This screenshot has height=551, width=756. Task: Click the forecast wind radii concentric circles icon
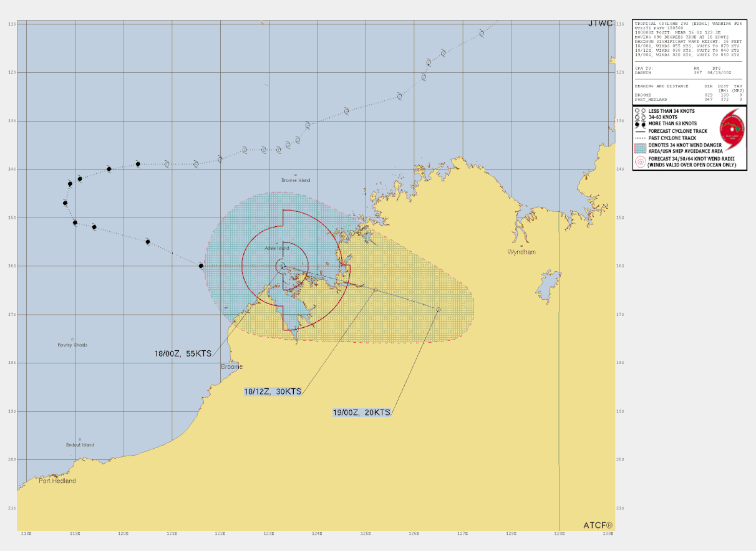641,161
